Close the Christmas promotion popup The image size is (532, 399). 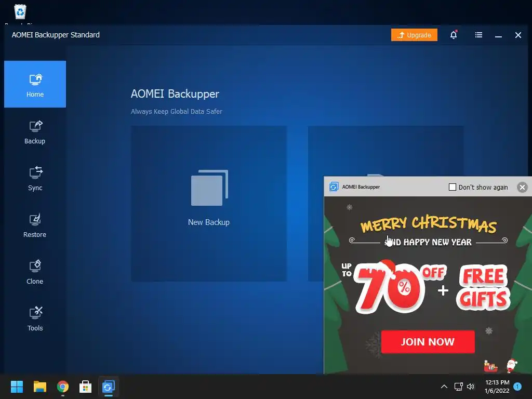click(x=522, y=187)
